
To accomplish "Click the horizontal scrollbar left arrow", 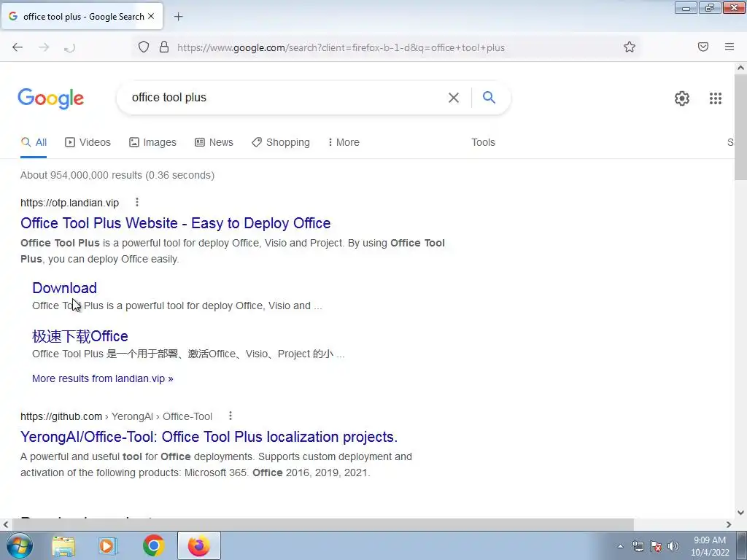I will pos(6,524).
